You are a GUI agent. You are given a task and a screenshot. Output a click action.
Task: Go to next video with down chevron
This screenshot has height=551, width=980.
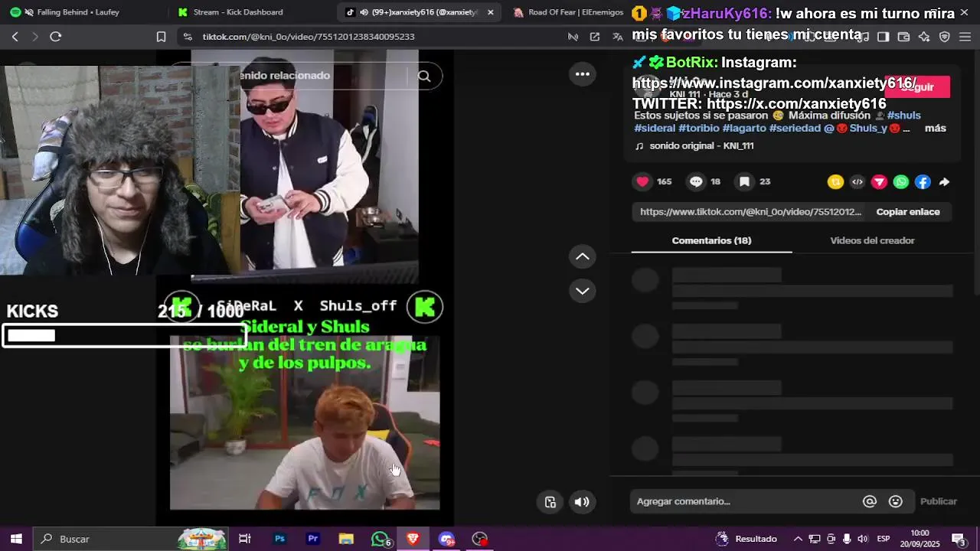583,291
